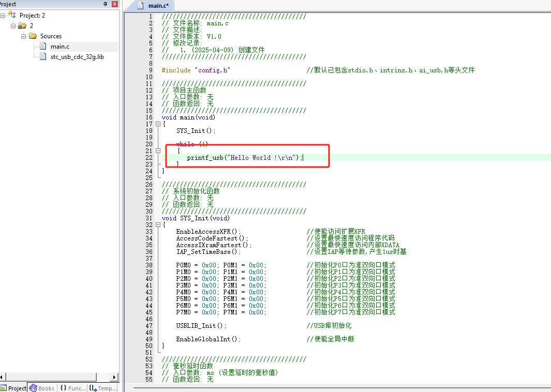Collapse main function fold at line 17
The image size is (551, 392).
(x=158, y=124)
